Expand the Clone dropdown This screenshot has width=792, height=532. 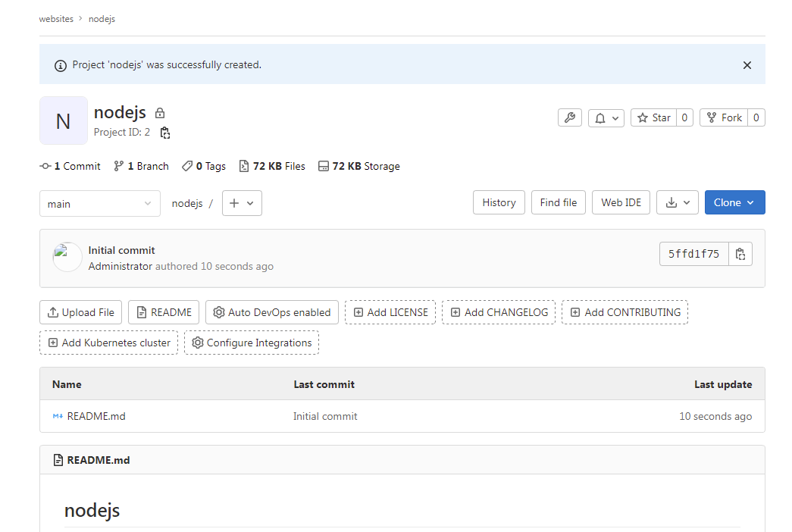click(735, 202)
